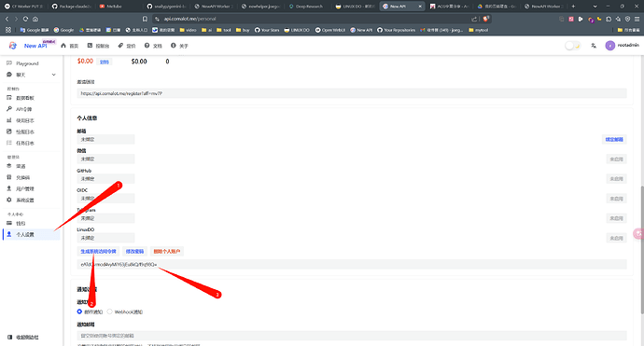This screenshot has width=644, height=346.
Task: Click the language translate icon
Action: (594, 46)
